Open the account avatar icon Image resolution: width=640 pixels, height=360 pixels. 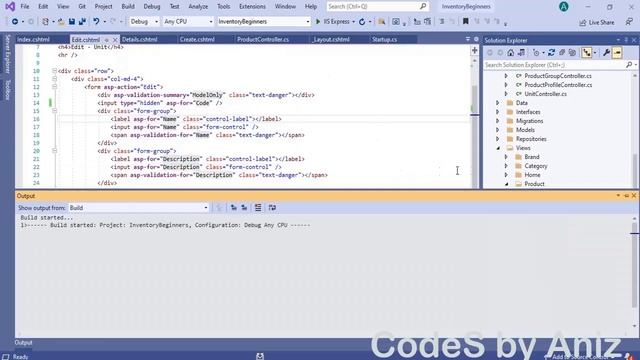[x=564, y=7]
